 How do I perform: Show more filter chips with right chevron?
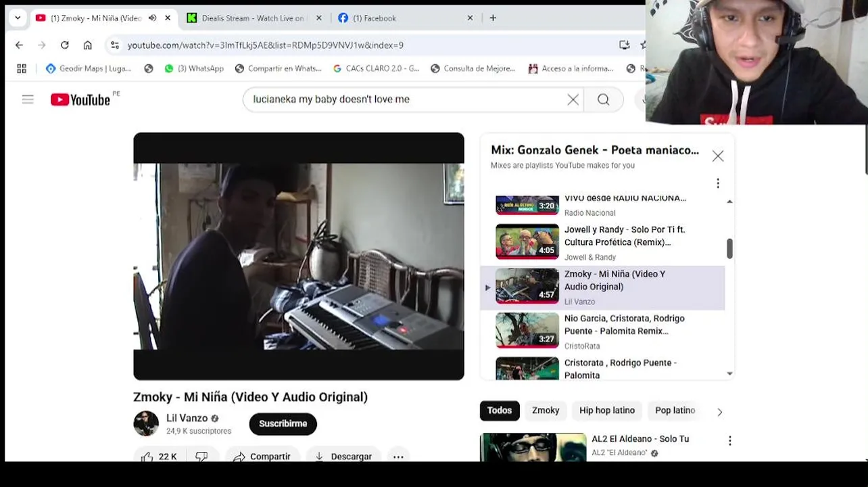719,412
